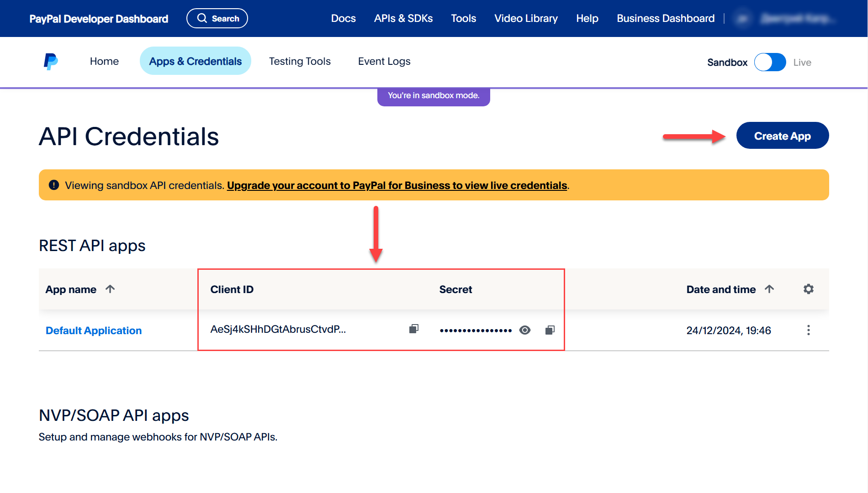This screenshot has width=868, height=493.
Task: Click the Create App button
Action: 782,136
